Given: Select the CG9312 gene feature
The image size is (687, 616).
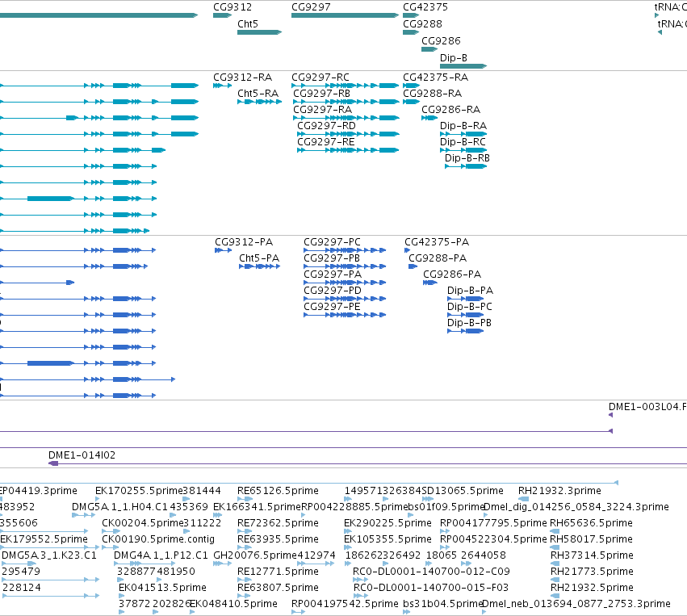Looking at the screenshot, I should (x=222, y=15).
